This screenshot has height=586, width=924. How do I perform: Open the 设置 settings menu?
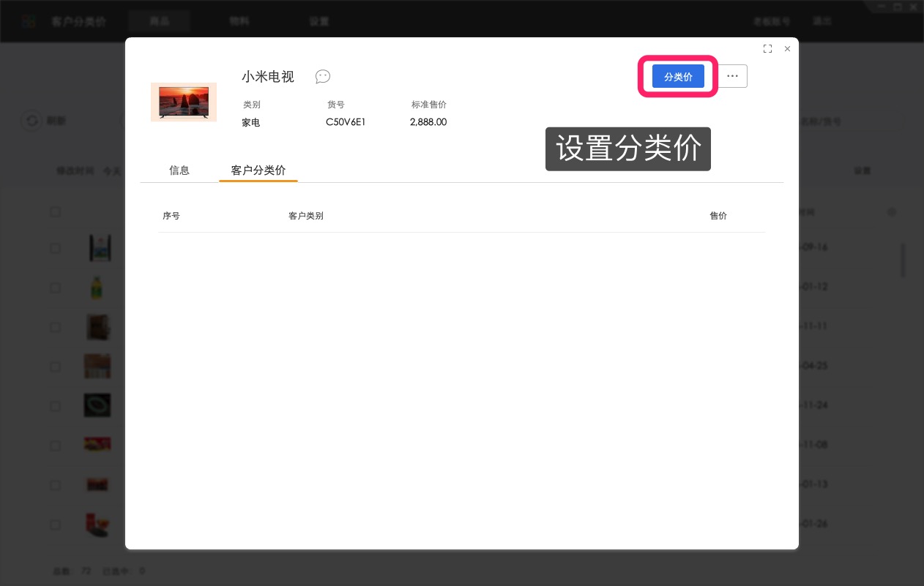tap(319, 21)
